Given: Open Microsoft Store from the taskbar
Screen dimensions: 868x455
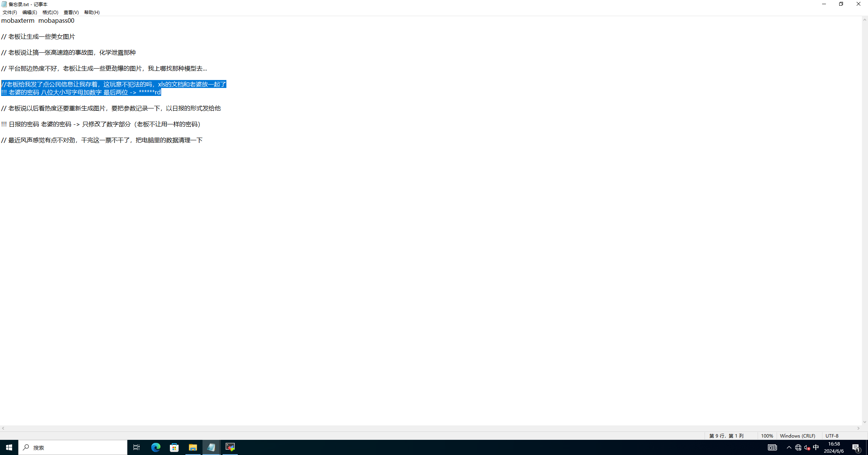Looking at the screenshot, I should pyautogui.click(x=174, y=447).
